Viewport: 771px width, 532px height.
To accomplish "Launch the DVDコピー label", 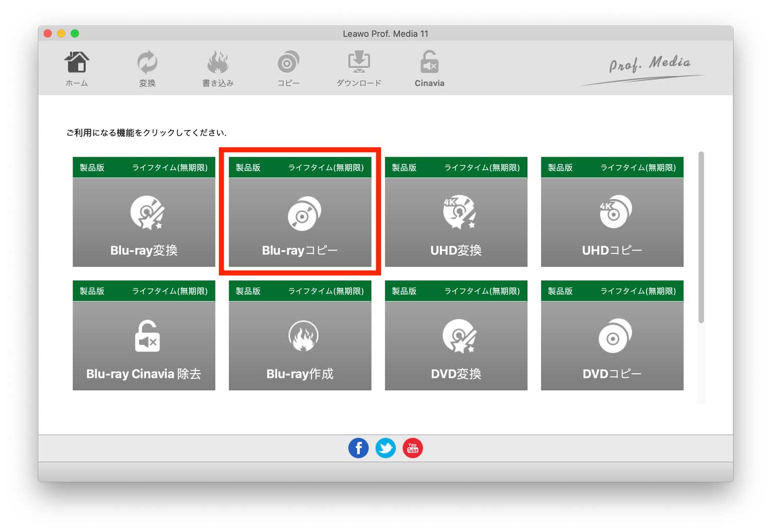I will (x=612, y=374).
